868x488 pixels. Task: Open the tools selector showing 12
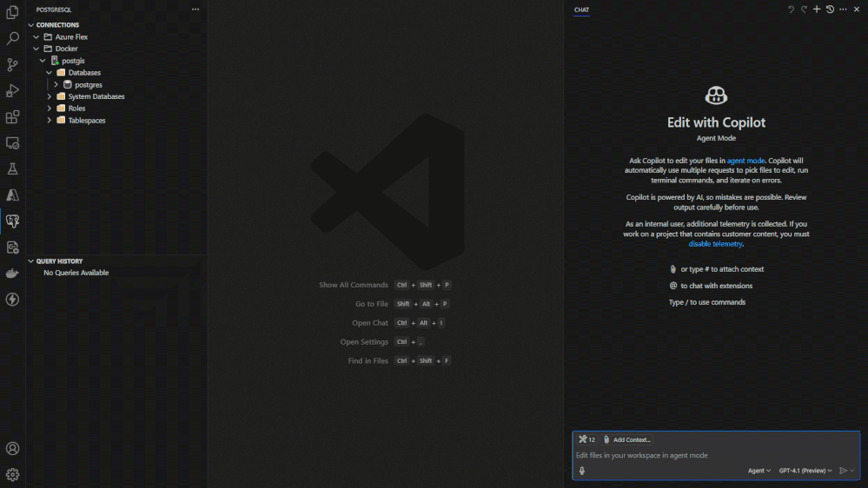(586, 439)
